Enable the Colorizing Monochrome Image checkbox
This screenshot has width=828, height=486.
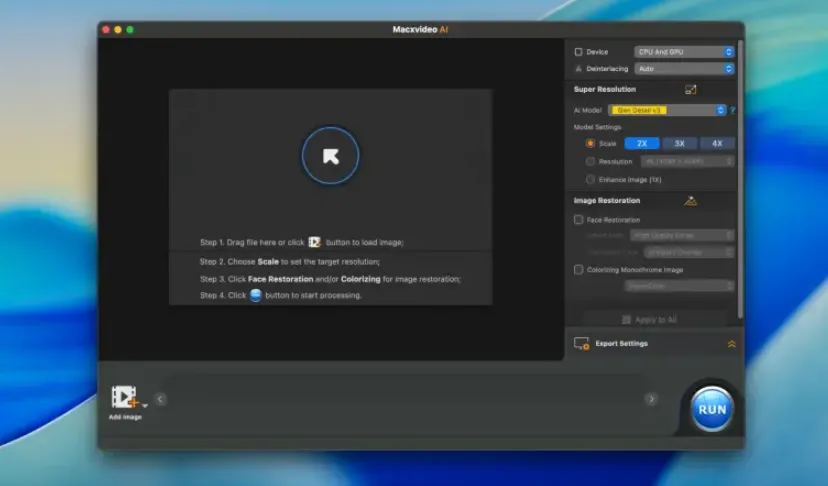pyautogui.click(x=578, y=269)
